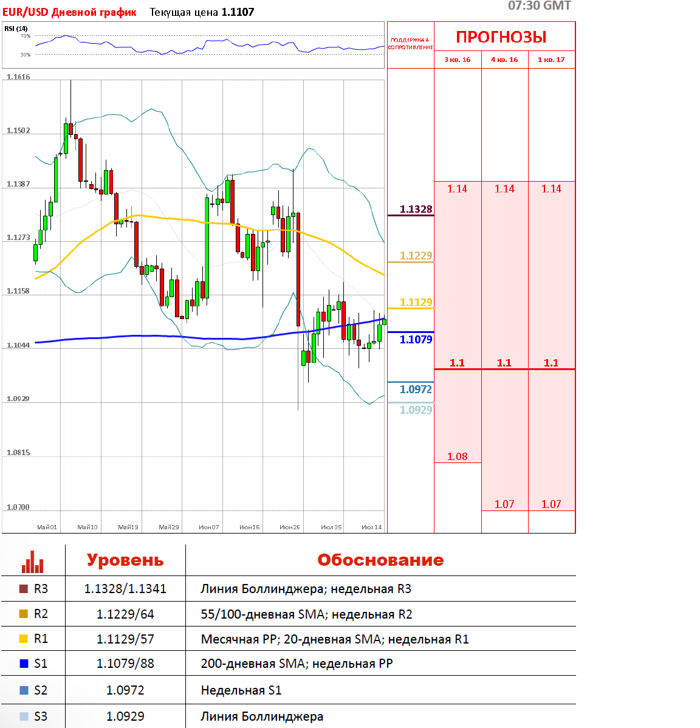
Task: Click the R1 yellow color swatch
Action: (x=24, y=639)
